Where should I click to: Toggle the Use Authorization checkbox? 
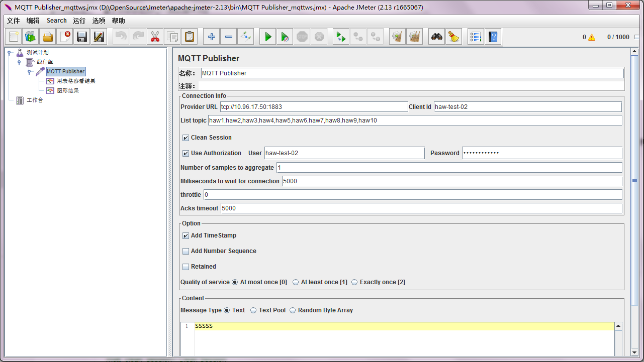pyautogui.click(x=186, y=153)
